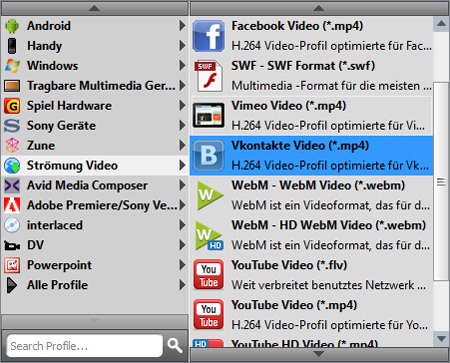Expand the Handy submenu arrow
This screenshot has height=363, width=450.
pos(182,46)
